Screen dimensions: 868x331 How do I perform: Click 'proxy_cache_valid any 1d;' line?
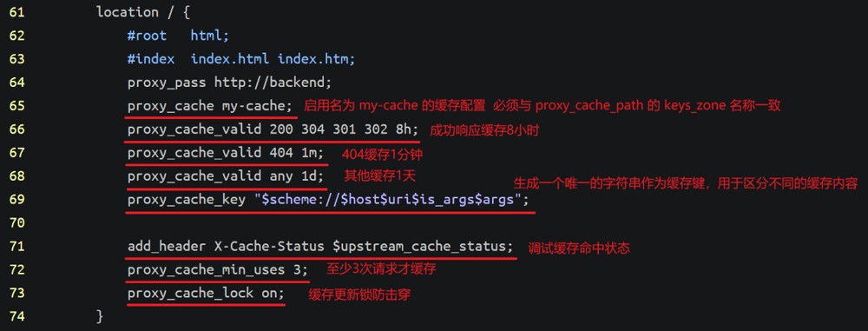point(226,176)
